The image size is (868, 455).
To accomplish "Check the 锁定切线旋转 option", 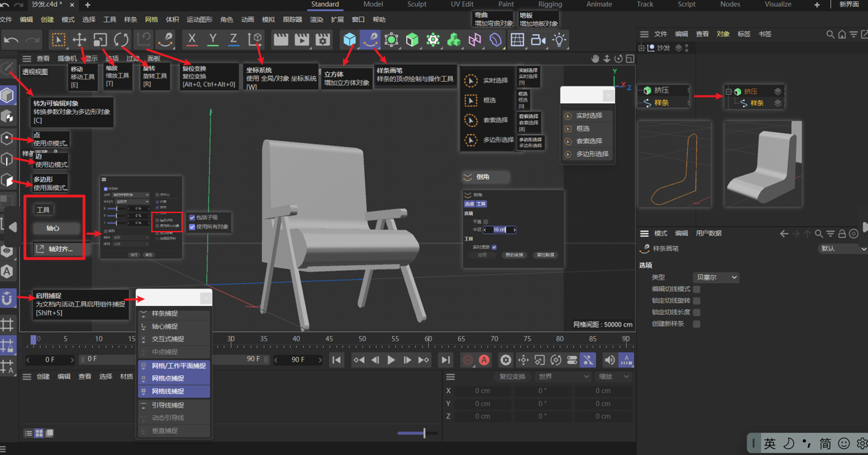I will (x=696, y=301).
